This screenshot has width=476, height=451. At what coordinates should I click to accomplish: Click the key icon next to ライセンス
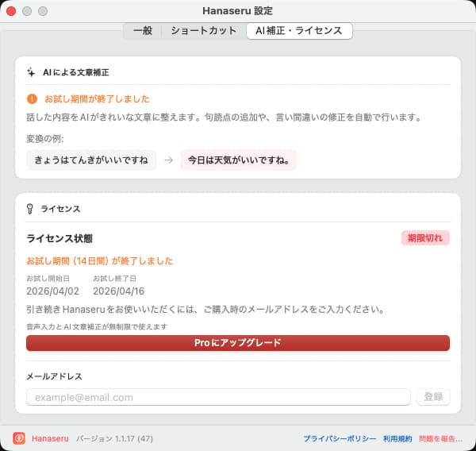[30, 209]
